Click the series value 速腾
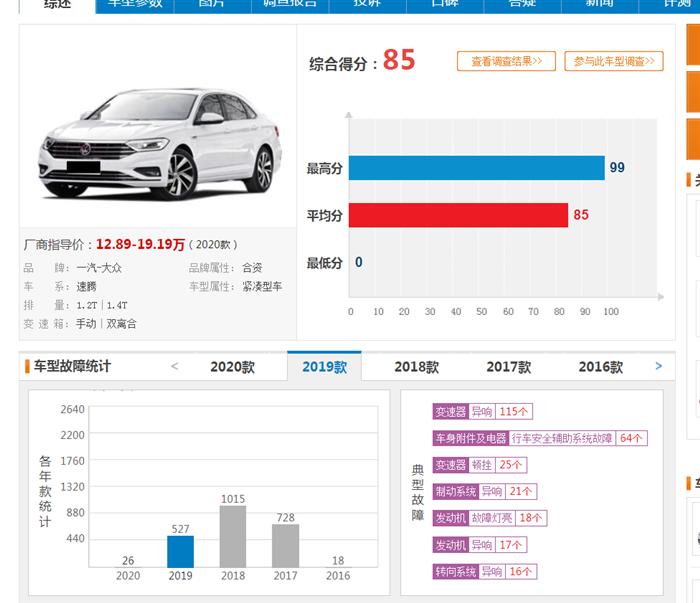The image size is (700, 603). coord(86,287)
